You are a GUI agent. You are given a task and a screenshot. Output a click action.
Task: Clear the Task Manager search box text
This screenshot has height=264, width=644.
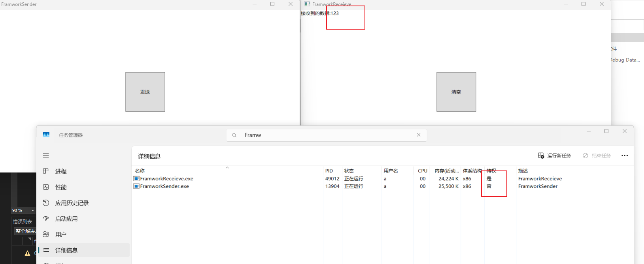419,135
